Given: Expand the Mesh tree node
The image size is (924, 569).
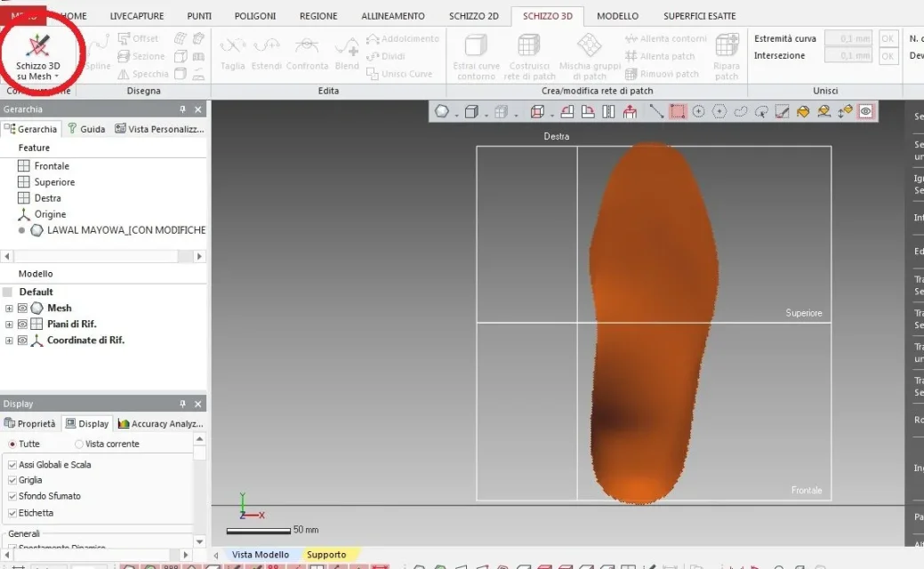Looking at the screenshot, I should tap(9, 309).
